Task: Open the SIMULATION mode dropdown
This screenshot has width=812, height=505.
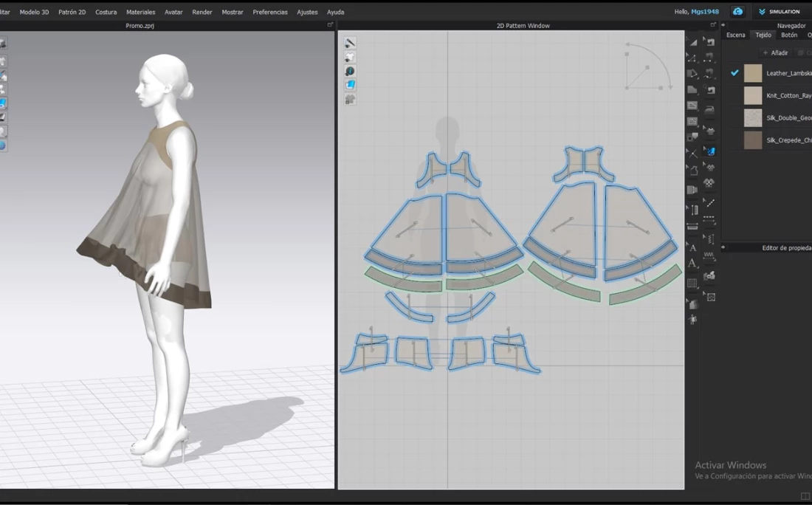Action: pos(779,12)
